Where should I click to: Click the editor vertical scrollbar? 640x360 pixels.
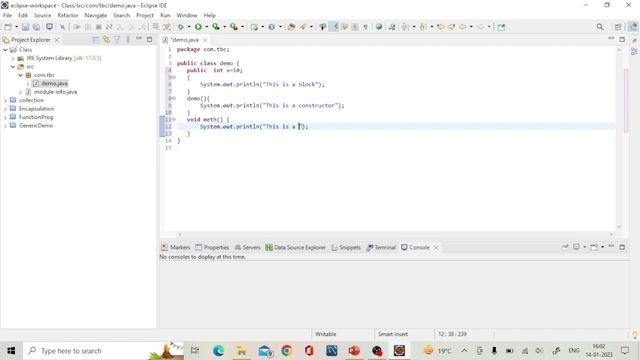pos(619,139)
